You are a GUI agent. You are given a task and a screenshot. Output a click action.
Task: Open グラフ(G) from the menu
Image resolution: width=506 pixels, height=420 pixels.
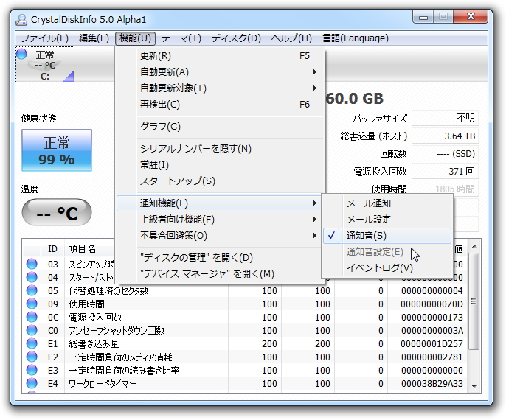pyautogui.click(x=220, y=126)
